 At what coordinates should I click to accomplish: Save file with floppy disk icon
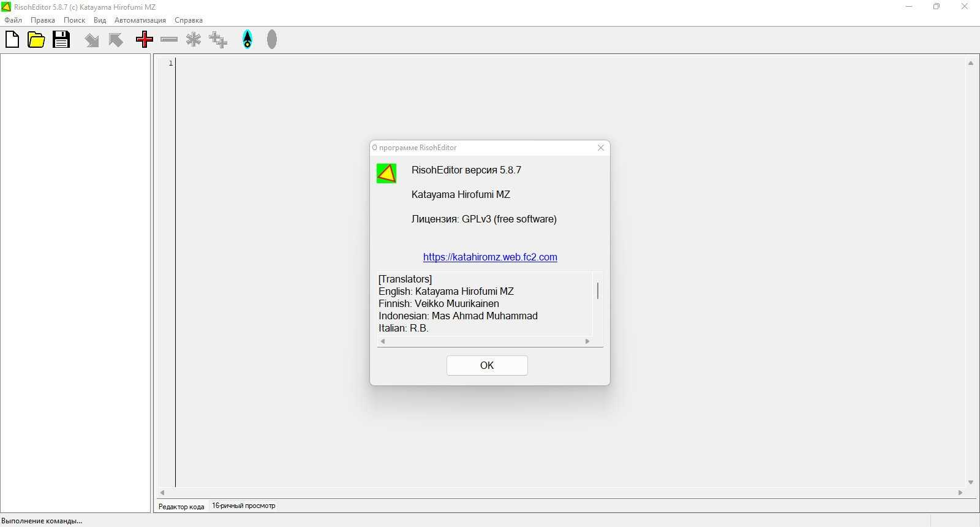tap(61, 40)
